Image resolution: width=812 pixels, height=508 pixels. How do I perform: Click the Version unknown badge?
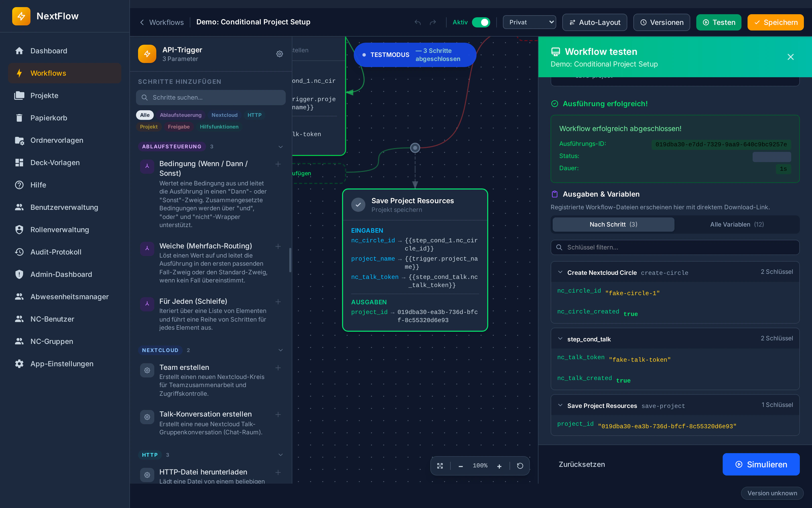pos(772,493)
